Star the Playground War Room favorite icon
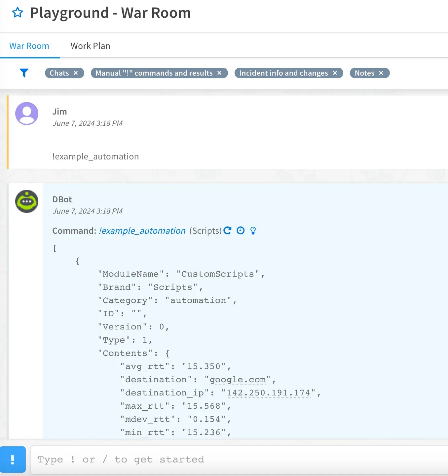 tap(18, 13)
